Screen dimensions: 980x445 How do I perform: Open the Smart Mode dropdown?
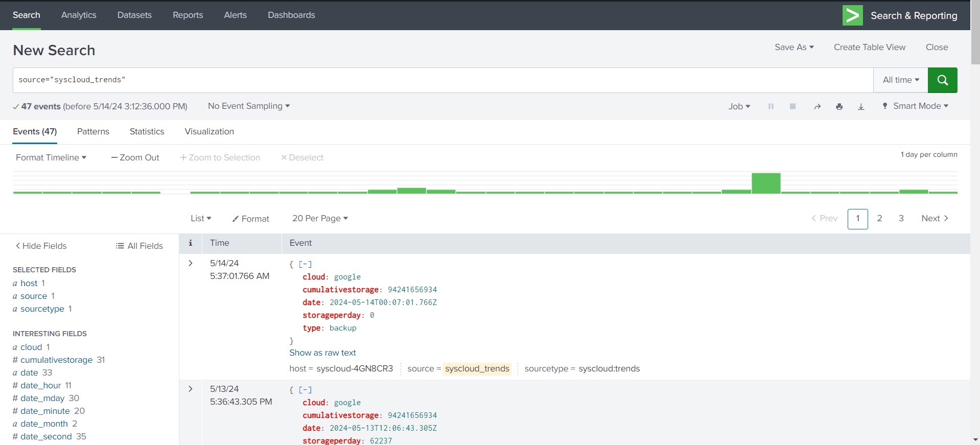click(916, 106)
